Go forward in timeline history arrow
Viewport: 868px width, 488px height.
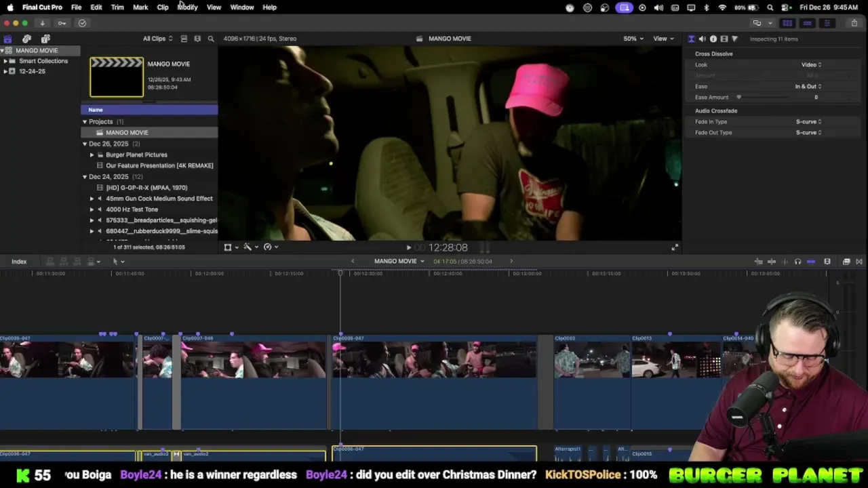pos(511,262)
